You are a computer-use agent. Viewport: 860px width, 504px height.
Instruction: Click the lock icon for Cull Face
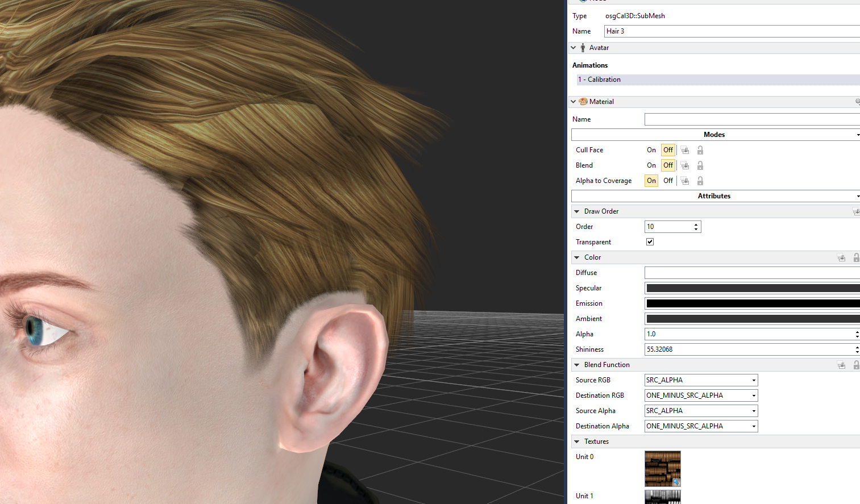[700, 150]
